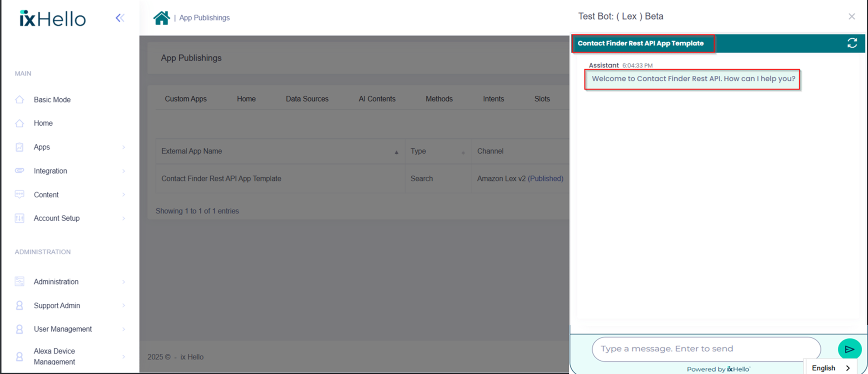Click the Integration paperclip icon
868x374 pixels.
20,171
